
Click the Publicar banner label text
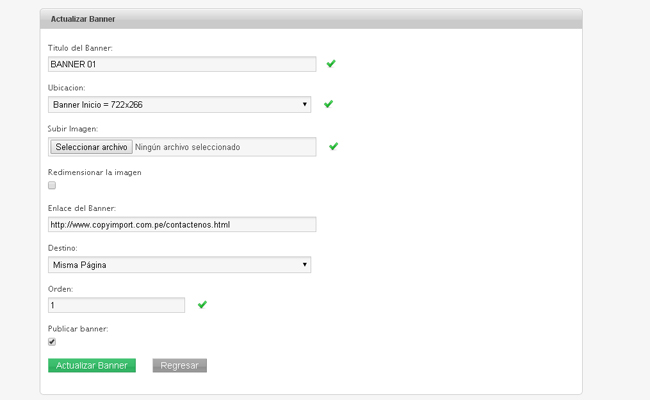pyautogui.click(x=78, y=329)
